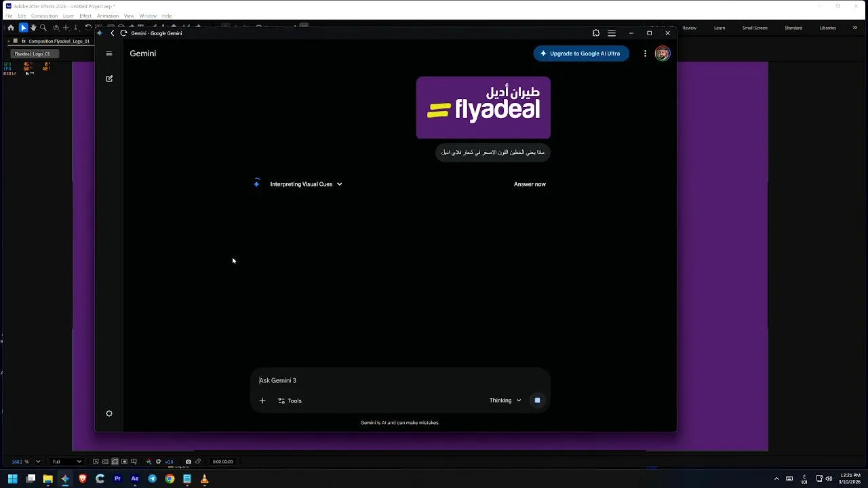Open the Full resolution dropdown
The width and height of the screenshot is (868, 488).
coord(67,462)
